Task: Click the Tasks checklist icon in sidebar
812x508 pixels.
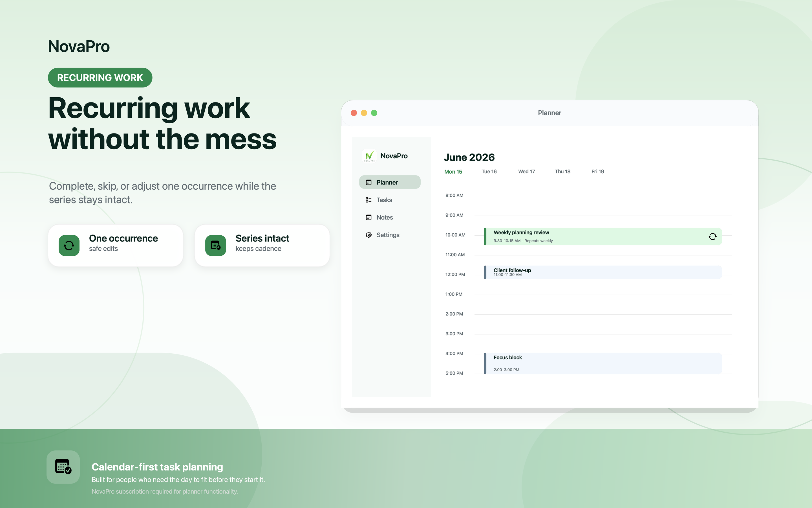Action: click(369, 200)
